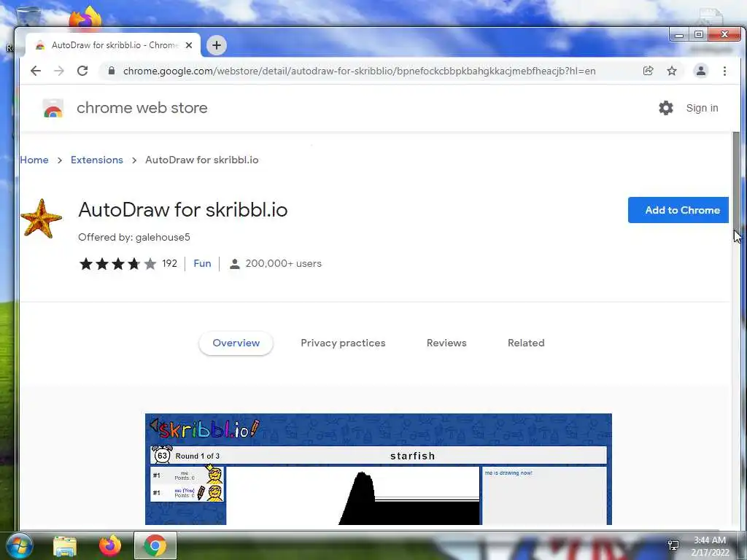747x560 pixels.
Task: Click the URL address bar
Action: click(359, 71)
